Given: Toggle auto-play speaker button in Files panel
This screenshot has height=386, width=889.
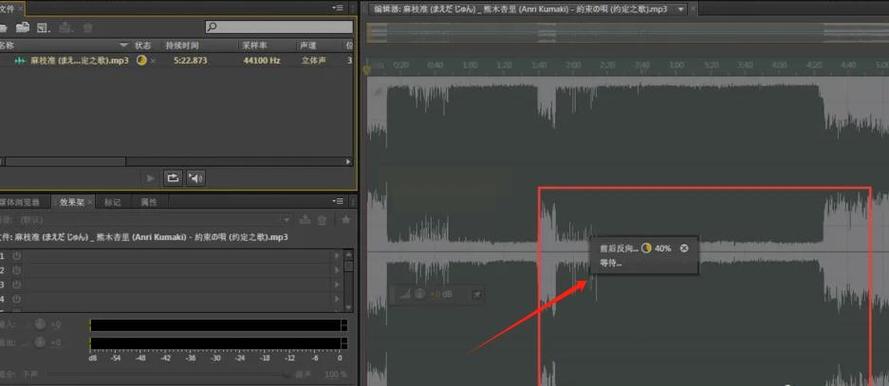Looking at the screenshot, I should point(195,179).
